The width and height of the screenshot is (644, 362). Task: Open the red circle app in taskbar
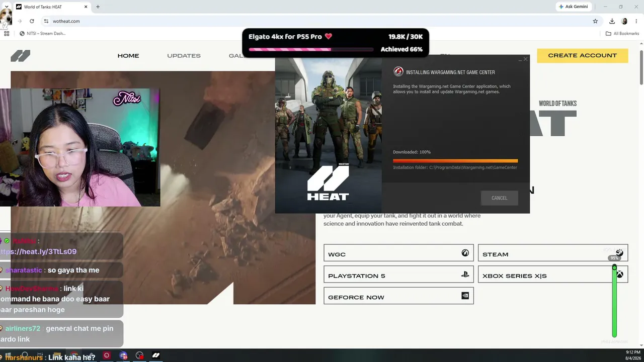coord(106,355)
